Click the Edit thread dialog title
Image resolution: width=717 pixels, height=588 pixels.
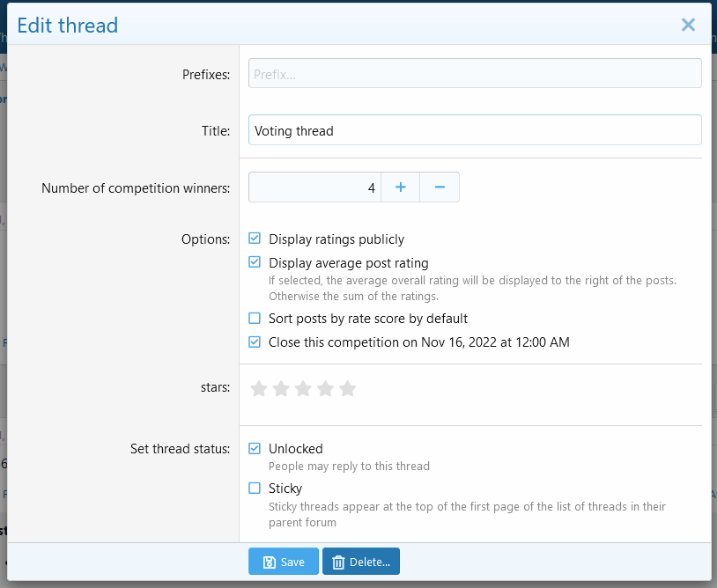(x=67, y=26)
